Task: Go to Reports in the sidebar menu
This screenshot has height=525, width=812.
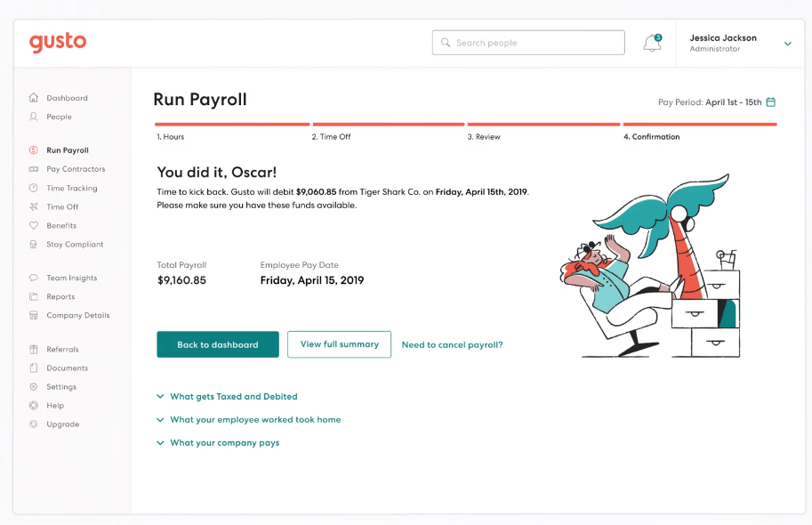Action: [60, 296]
